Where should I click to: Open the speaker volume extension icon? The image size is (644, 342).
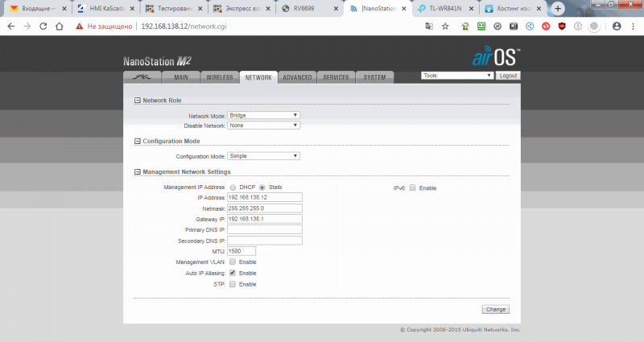click(514, 27)
